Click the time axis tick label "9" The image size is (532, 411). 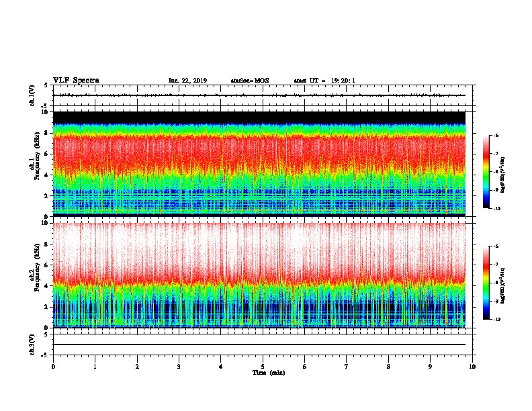[x=430, y=367]
